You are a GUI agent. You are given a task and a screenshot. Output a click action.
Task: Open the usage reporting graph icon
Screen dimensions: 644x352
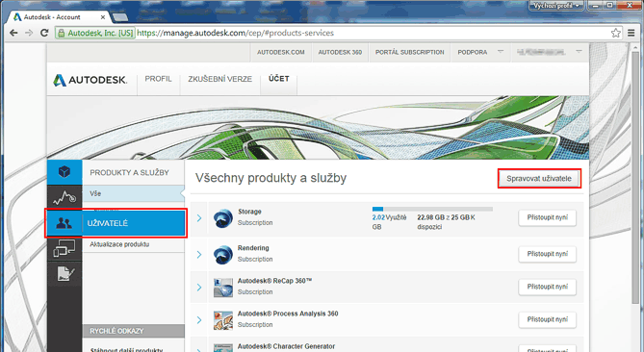tap(64, 198)
